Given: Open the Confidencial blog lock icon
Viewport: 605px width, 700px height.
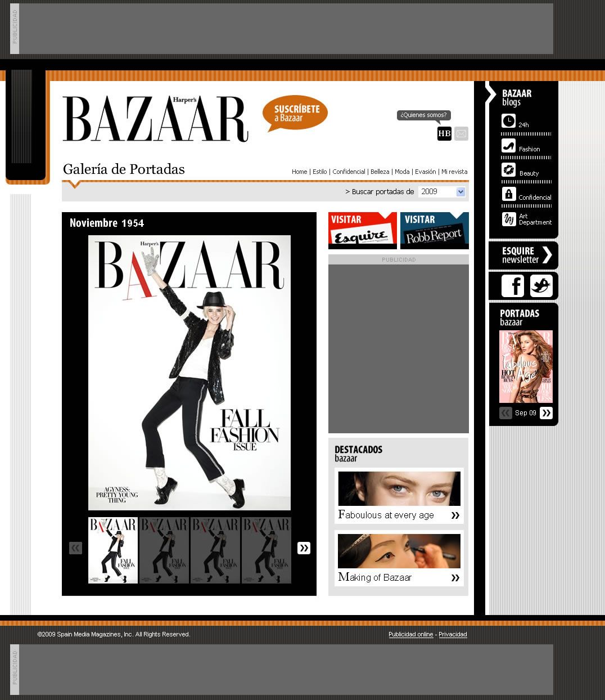Looking at the screenshot, I should click(508, 194).
